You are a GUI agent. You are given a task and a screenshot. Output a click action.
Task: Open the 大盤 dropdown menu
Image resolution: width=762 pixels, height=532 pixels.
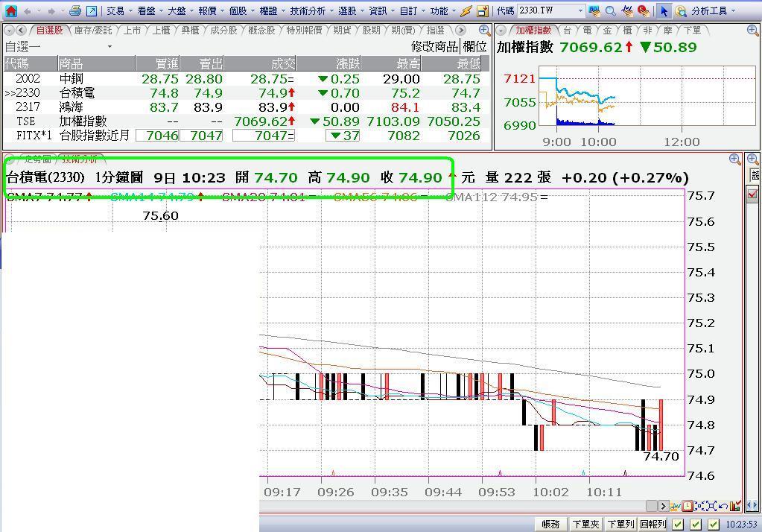point(180,10)
